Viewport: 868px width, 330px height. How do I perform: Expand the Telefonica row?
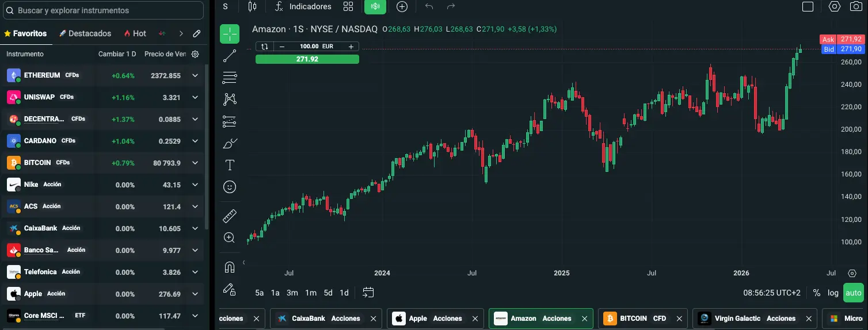point(195,272)
